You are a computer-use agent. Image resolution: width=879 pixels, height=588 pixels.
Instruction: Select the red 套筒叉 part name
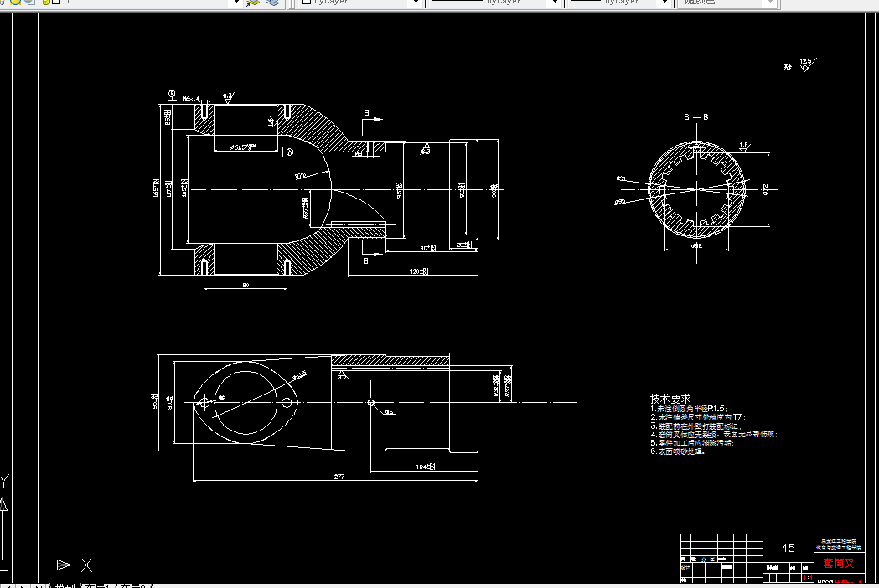click(839, 563)
